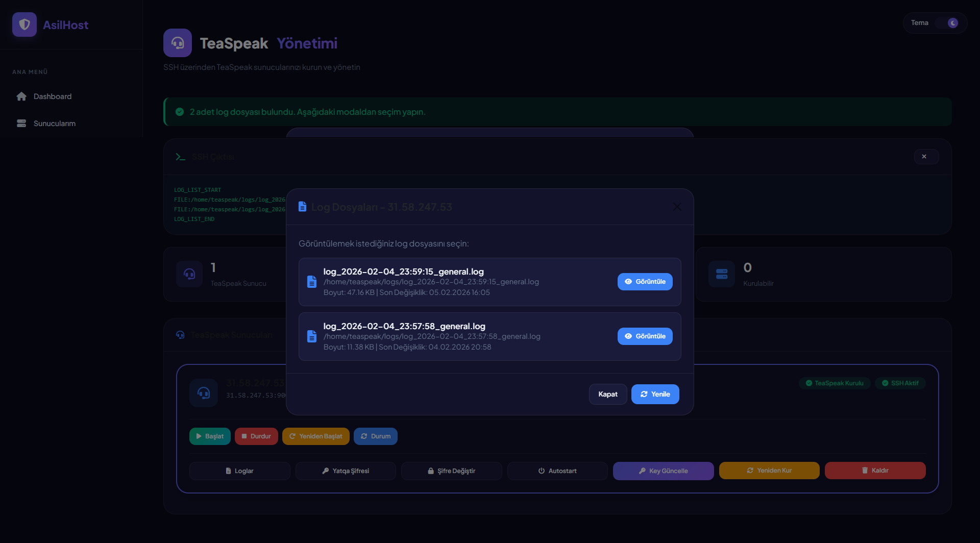
Task: Check server status with Durum
Action: (x=375, y=436)
